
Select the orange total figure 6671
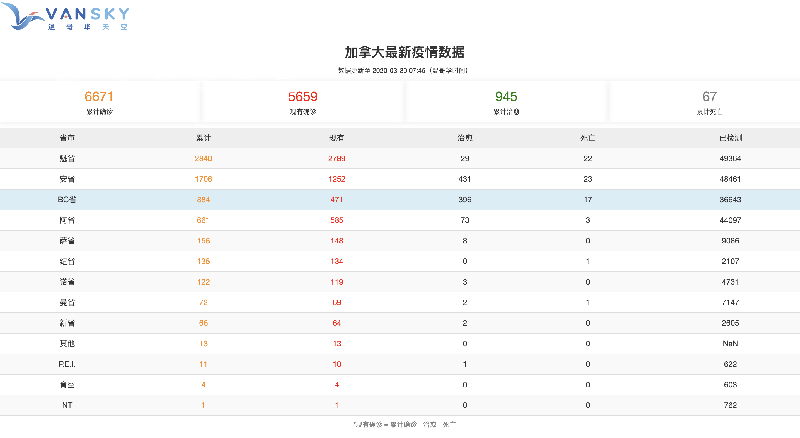(99, 96)
